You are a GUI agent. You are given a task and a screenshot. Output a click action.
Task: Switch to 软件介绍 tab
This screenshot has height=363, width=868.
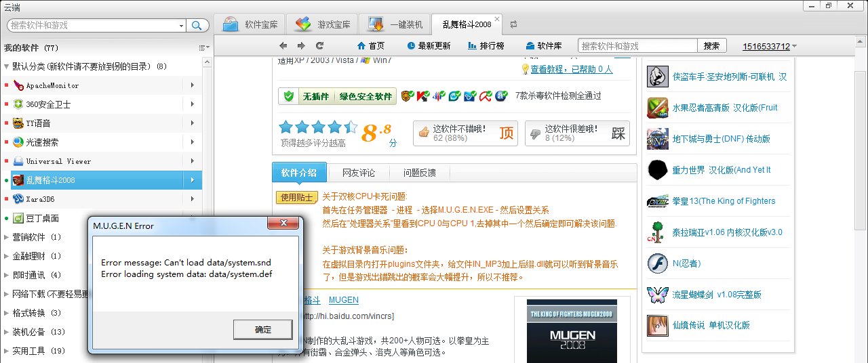click(299, 173)
